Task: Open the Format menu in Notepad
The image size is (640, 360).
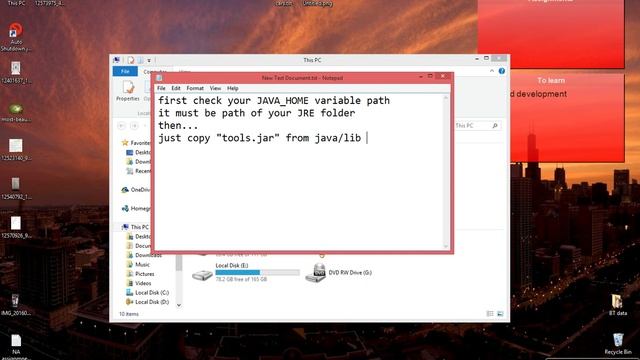Action: pos(195,88)
